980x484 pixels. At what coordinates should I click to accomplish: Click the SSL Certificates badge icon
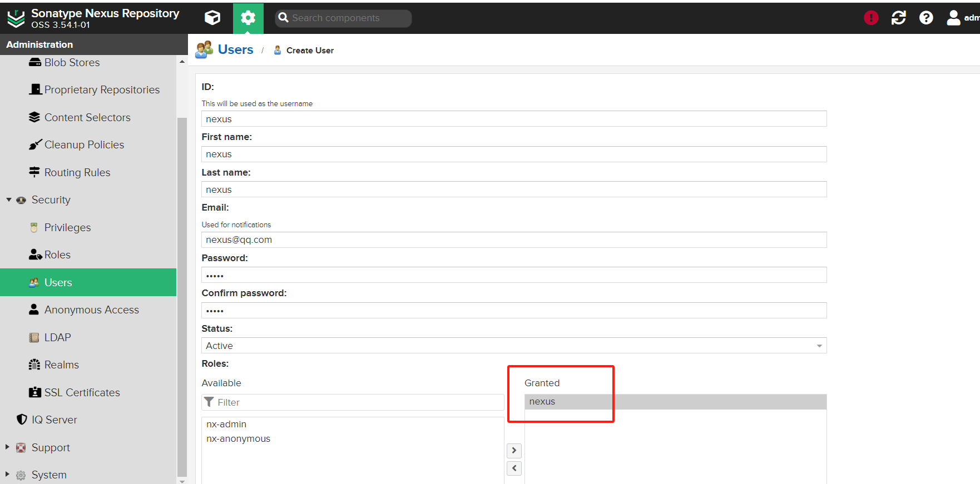coord(35,392)
